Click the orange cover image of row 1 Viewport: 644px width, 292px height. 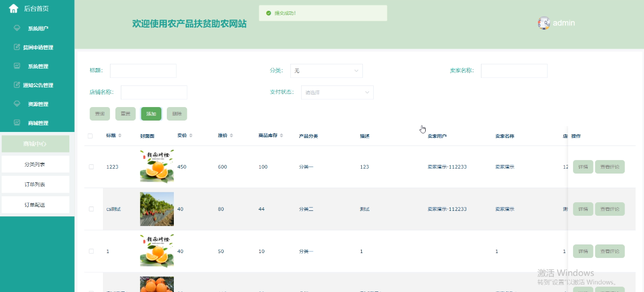pos(157,251)
